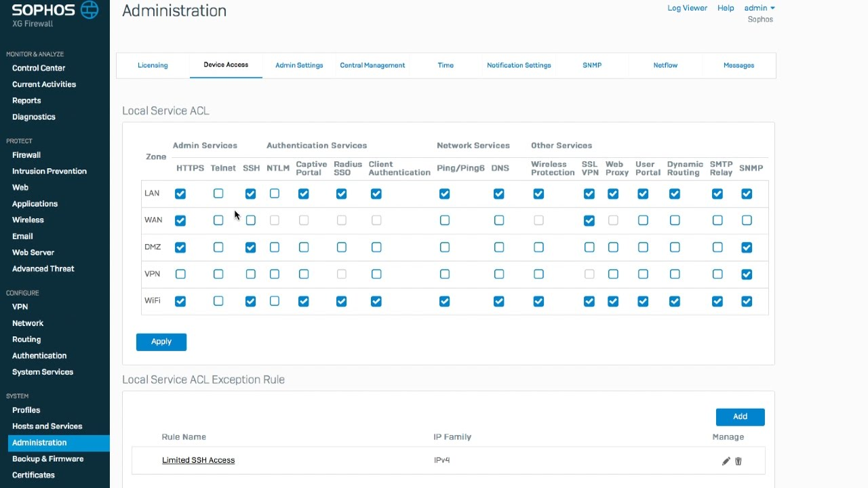Enable Telnet for the LAN zone
The height and width of the screenshot is (488, 868).
pyautogui.click(x=218, y=194)
